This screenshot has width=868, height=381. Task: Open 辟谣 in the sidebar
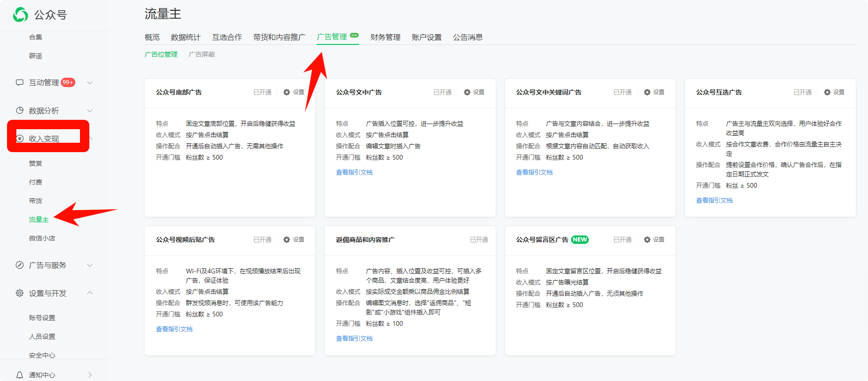tap(36, 56)
